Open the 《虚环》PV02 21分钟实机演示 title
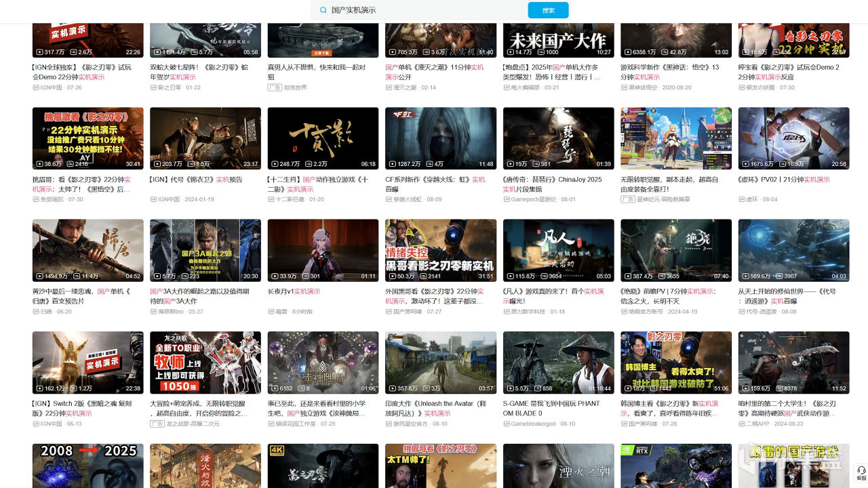This screenshot has height=488, width=868. coord(784,180)
